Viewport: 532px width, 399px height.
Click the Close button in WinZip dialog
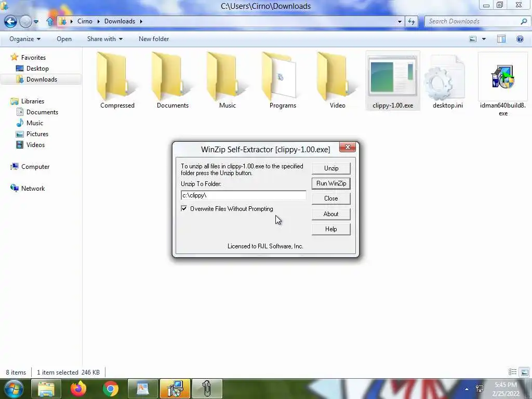click(331, 198)
